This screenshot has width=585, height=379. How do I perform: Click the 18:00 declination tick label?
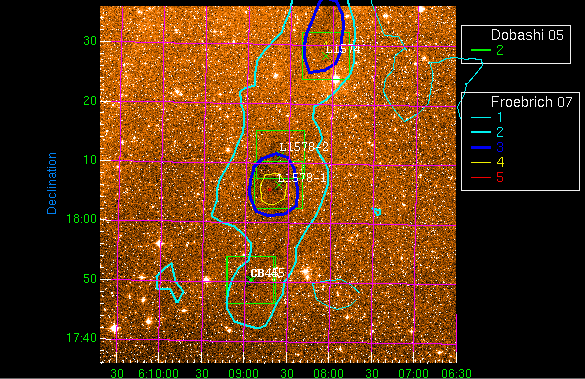pyautogui.click(x=82, y=219)
